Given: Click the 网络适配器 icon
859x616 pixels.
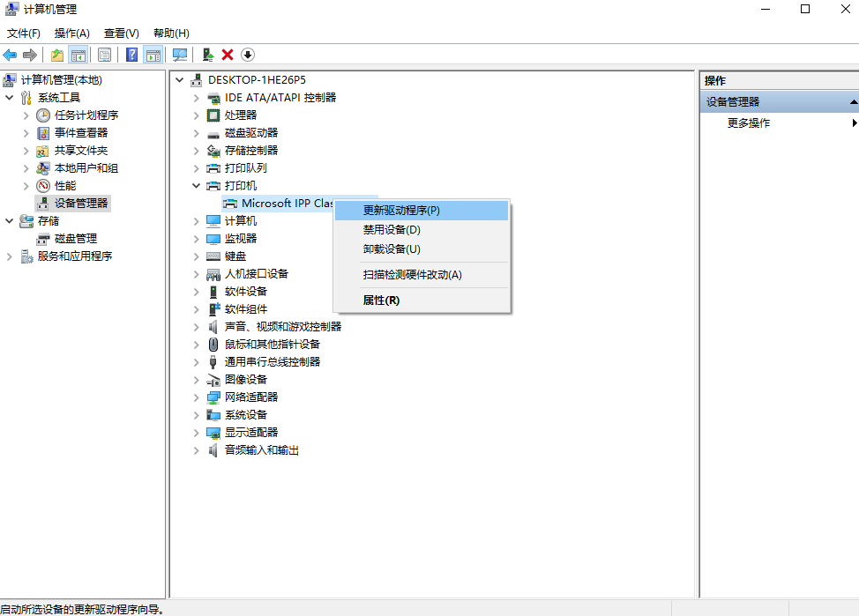Looking at the screenshot, I should (x=213, y=397).
